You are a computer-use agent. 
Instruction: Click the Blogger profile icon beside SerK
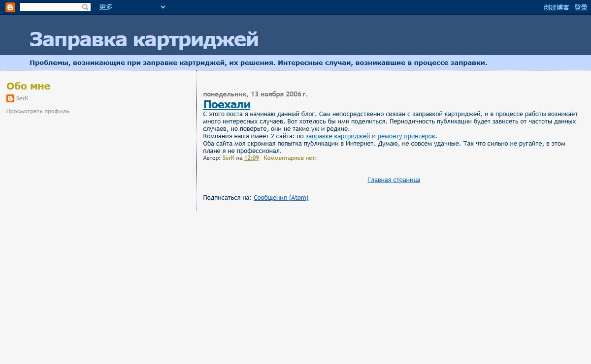point(10,98)
